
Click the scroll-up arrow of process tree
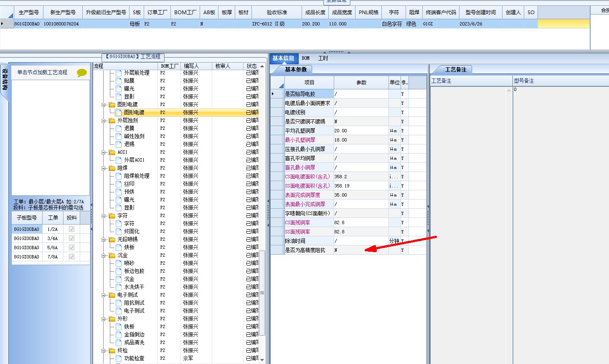point(262,66)
